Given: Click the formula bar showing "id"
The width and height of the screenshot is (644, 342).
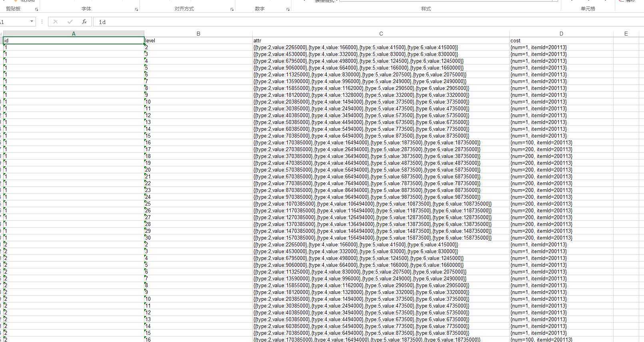Looking at the screenshot, I should pyautogui.click(x=368, y=22).
